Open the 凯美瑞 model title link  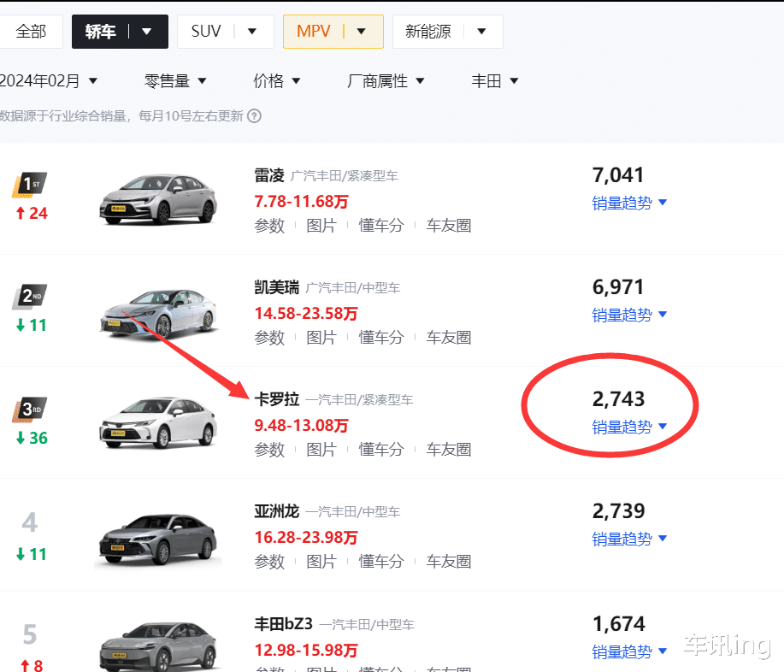pyautogui.click(x=276, y=287)
